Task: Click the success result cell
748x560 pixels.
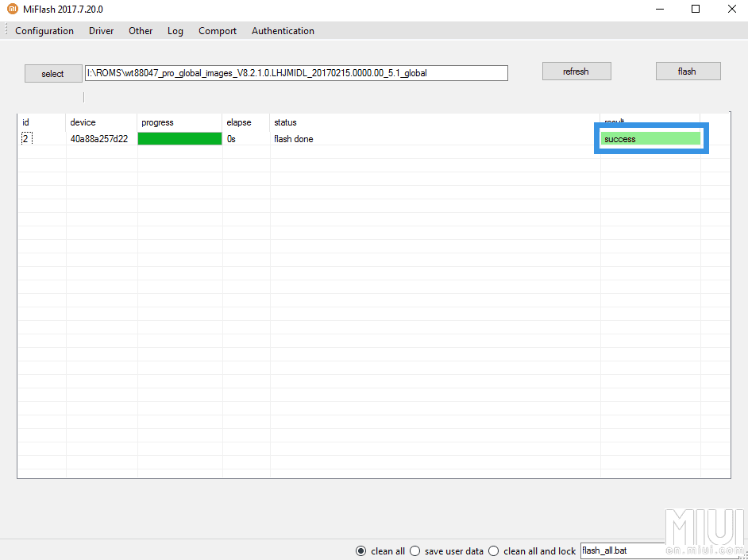Action: click(x=650, y=139)
